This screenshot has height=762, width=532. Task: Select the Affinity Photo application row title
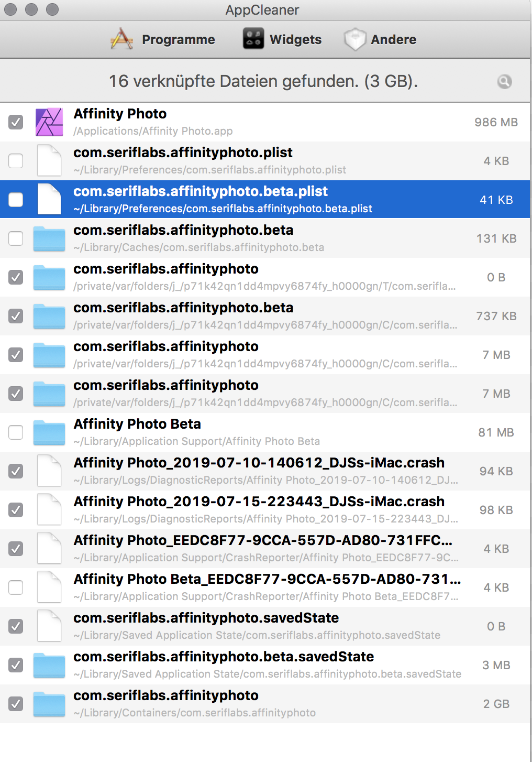[120, 114]
